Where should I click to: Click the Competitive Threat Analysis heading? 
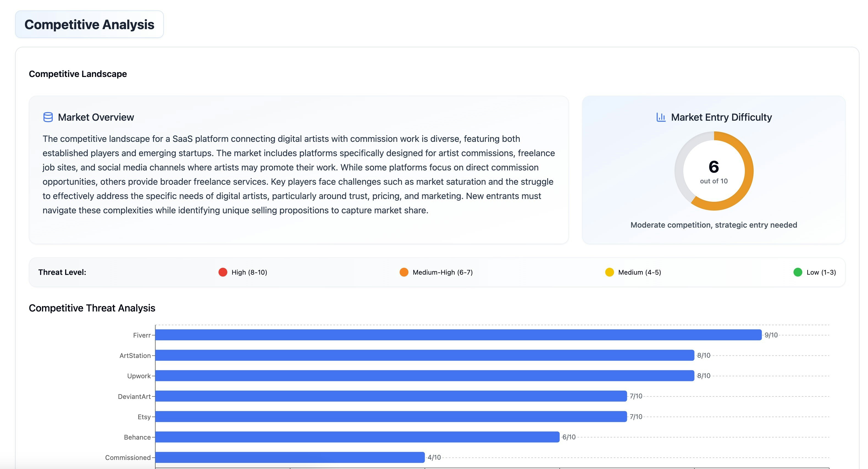tap(92, 308)
